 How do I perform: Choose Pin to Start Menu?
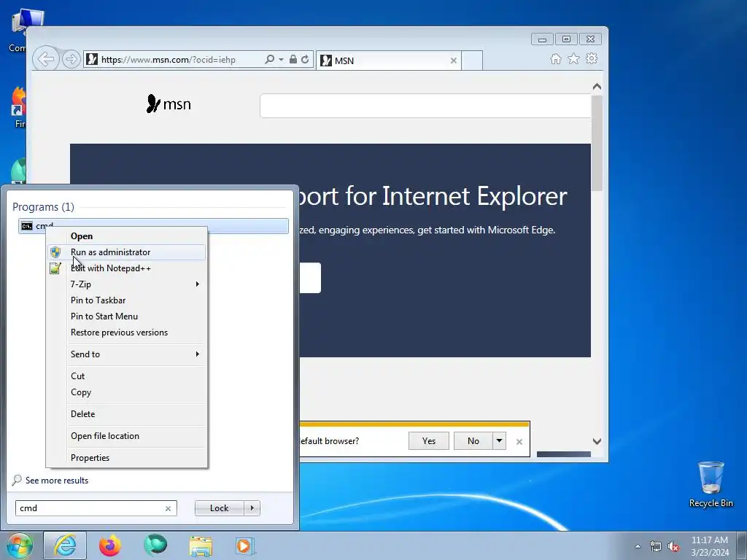pyautogui.click(x=126, y=316)
